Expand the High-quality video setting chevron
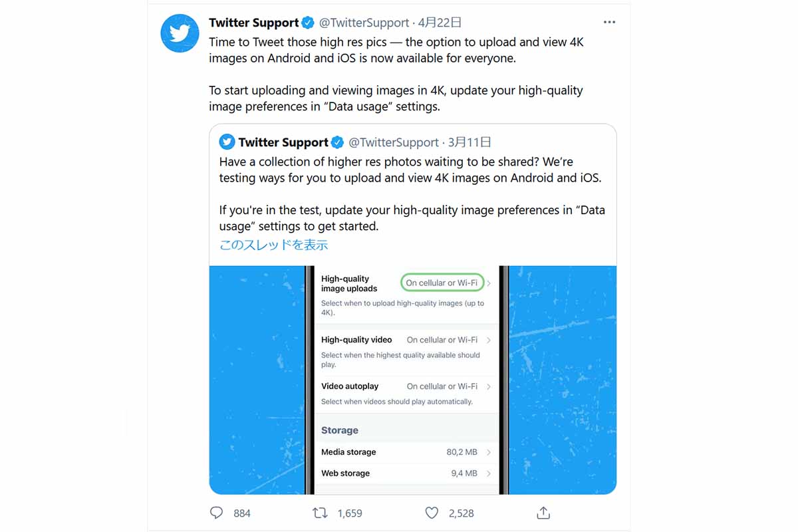 [489, 340]
